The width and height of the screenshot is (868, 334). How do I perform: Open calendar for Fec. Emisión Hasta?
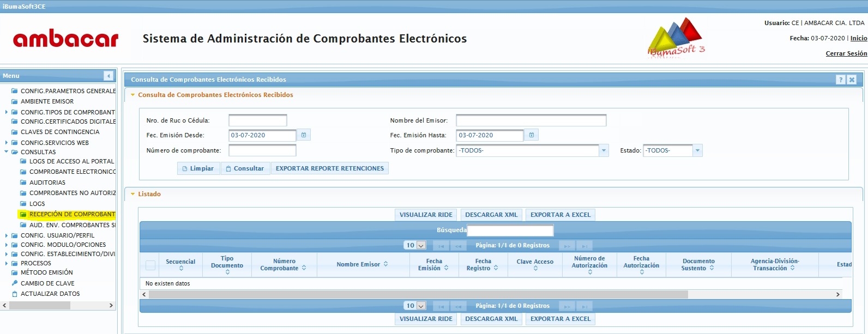click(532, 135)
